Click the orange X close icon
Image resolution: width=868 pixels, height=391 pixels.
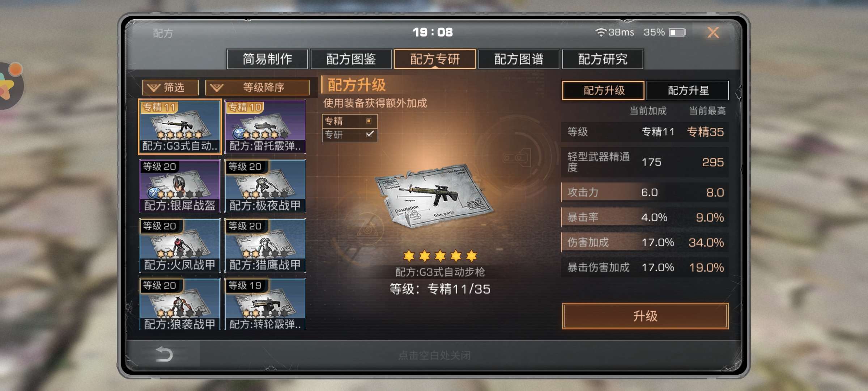click(x=713, y=33)
